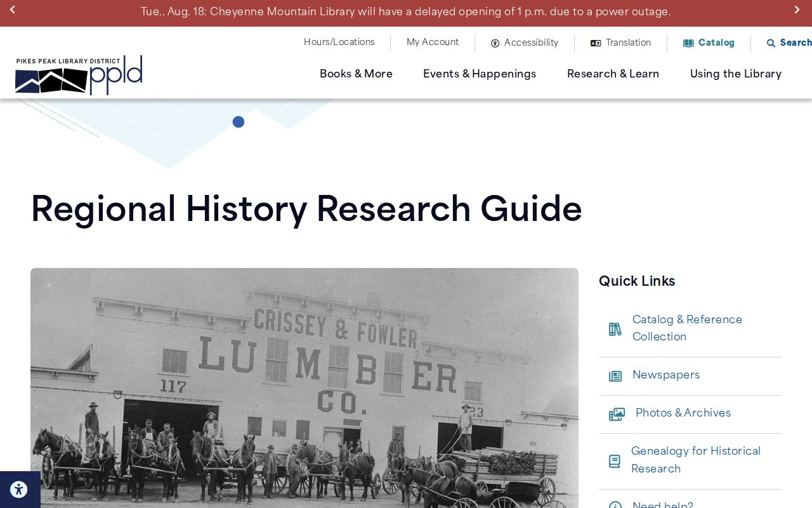812x508 pixels.
Task: Open the Translation link
Action: (628, 43)
